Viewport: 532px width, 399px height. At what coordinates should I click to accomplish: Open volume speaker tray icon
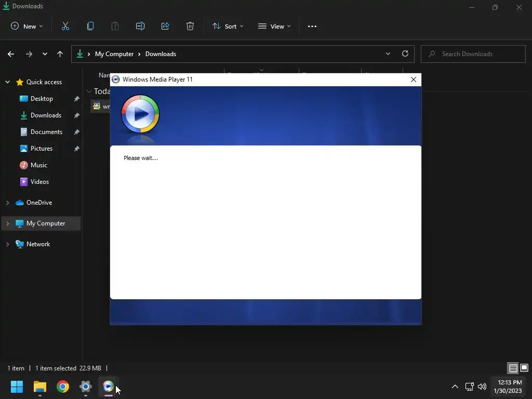pyautogui.click(x=482, y=387)
